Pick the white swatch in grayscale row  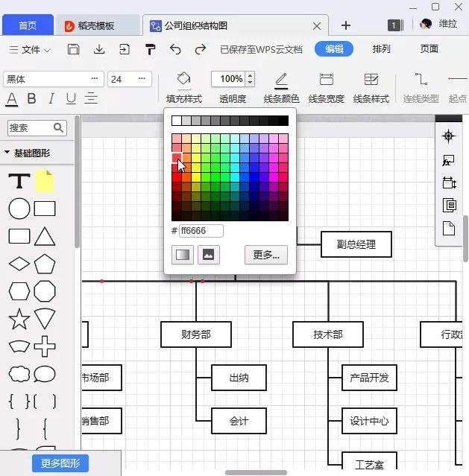pos(177,121)
